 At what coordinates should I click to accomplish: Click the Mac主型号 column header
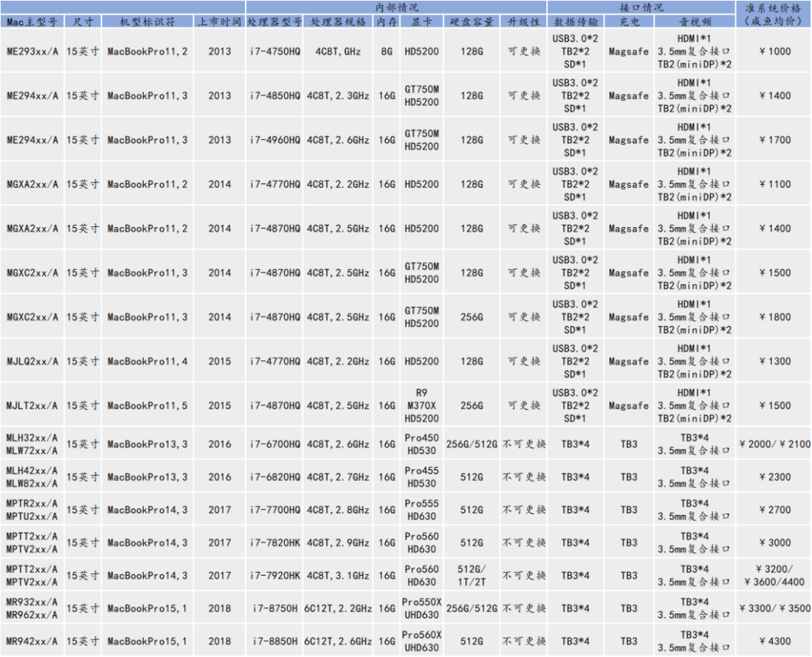point(32,22)
